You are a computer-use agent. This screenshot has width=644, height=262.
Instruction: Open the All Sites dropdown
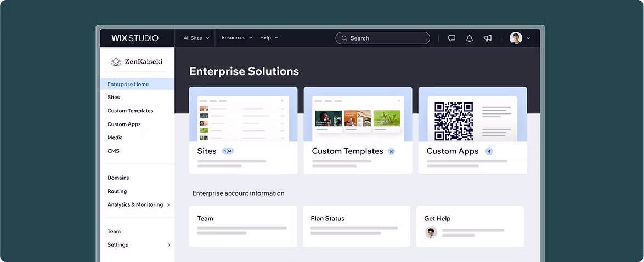tap(196, 38)
